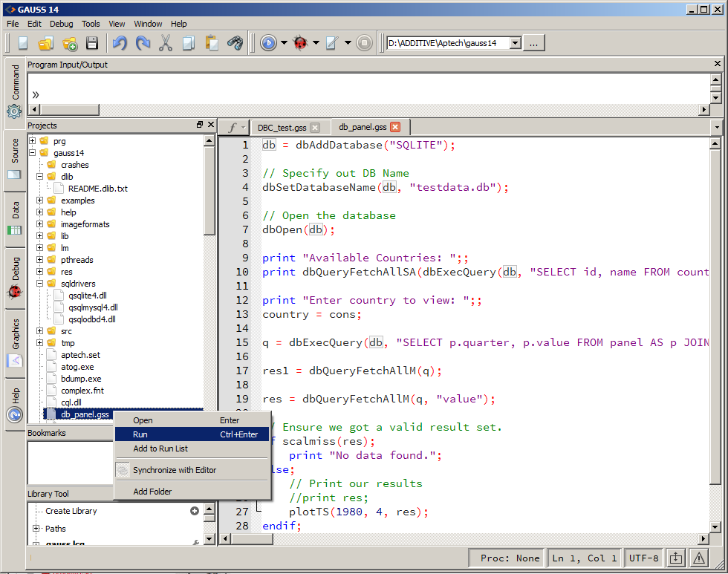The width and height of the screenshot is (728, 574).
Task: Select README.dlib.txt file in tree
Action: 97,189
